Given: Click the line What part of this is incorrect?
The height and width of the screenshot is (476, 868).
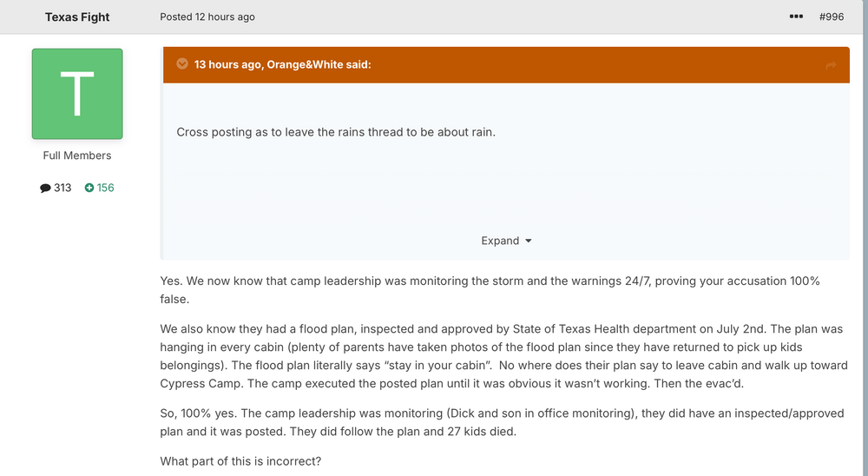Looking at the screenshot, I should [x=240, y=461].
